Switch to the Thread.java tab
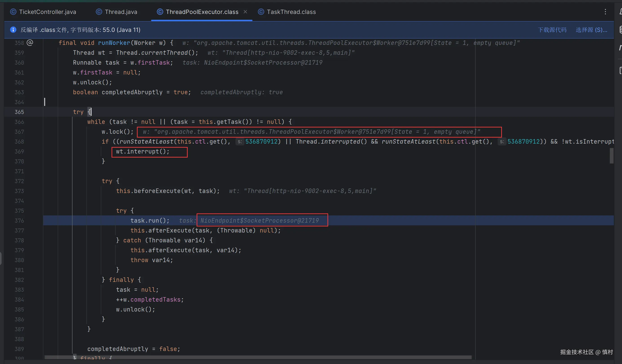The image size is (622, 364). point(121,12)
